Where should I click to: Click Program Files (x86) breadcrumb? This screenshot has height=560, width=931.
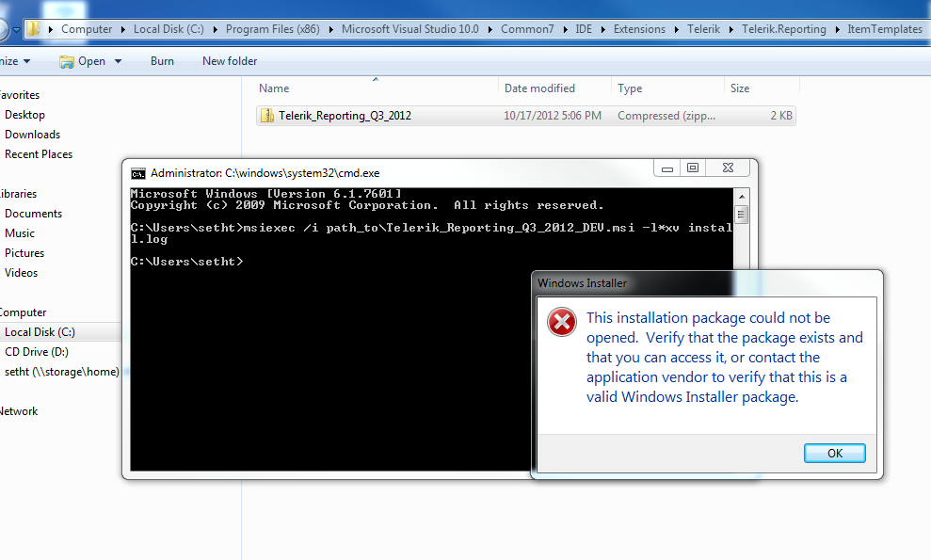(273, 29)
